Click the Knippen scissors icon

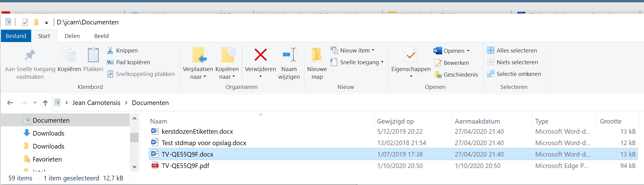[x=110, y=50]
